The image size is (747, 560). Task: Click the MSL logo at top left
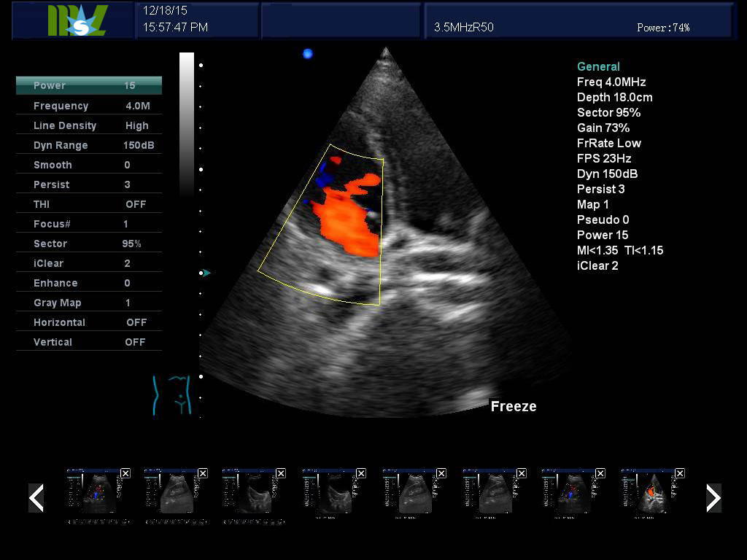point(77,20)
